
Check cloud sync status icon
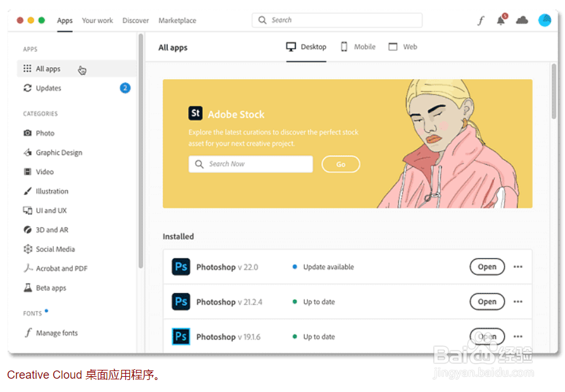tap(522, 20)
